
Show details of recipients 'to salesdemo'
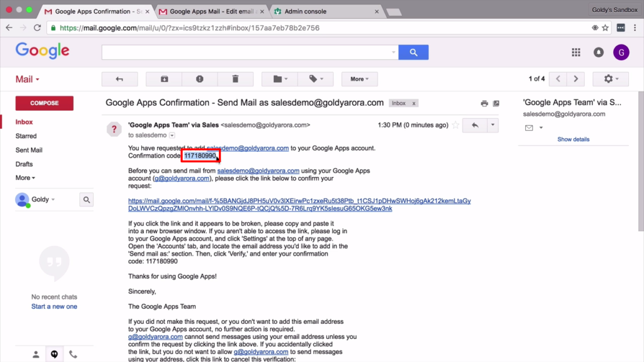pyautogui.click(x=172, y=135)
